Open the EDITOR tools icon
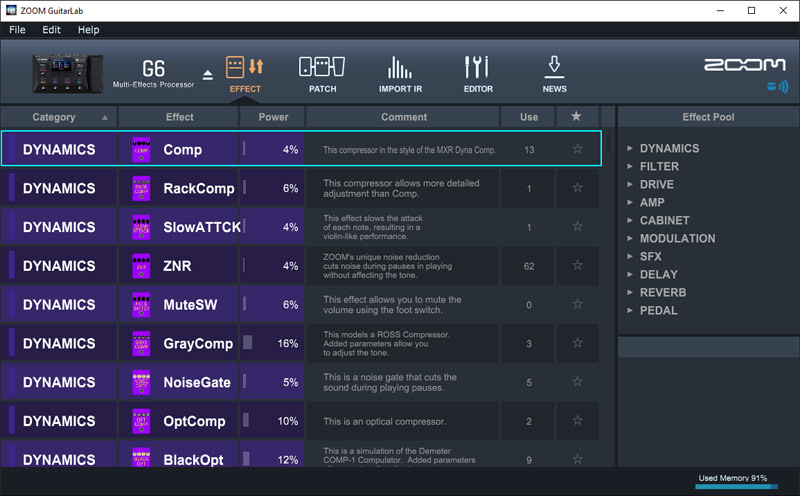The width and height of the screenshot is (800, 496). 477,68
